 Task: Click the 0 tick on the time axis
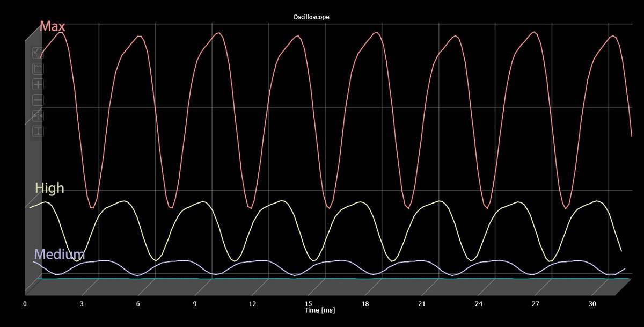[25, 304]
